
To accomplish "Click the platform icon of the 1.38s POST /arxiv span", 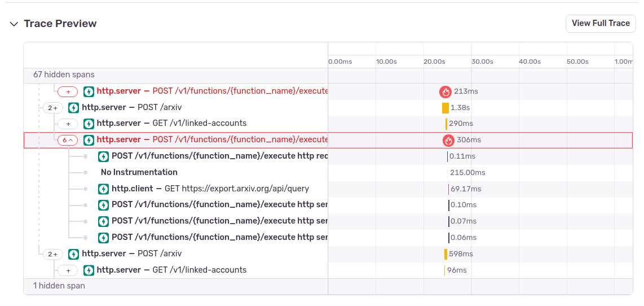I will 73,107.
